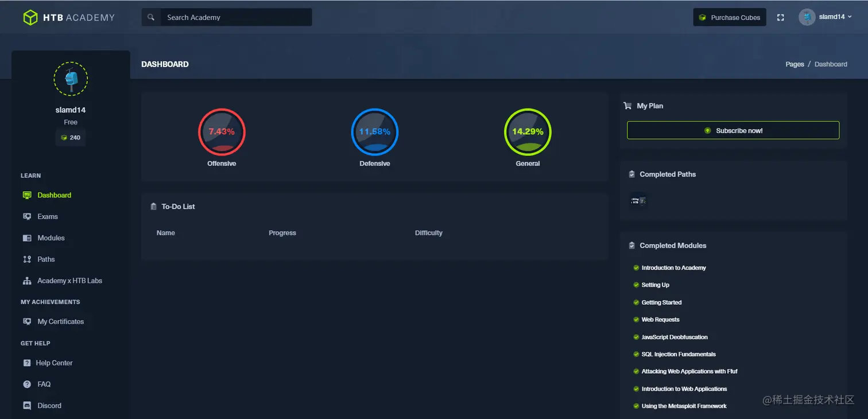The image size is (868, 419).
Task: Click the search magnifier icon
Action: (151, 17)
